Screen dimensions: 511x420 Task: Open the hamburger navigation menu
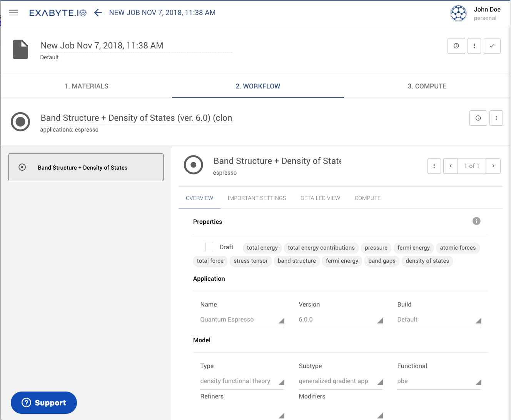point(13,12)
